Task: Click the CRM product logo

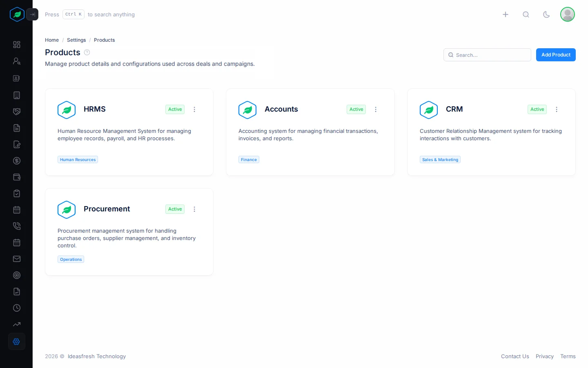Action: point(429,110)
